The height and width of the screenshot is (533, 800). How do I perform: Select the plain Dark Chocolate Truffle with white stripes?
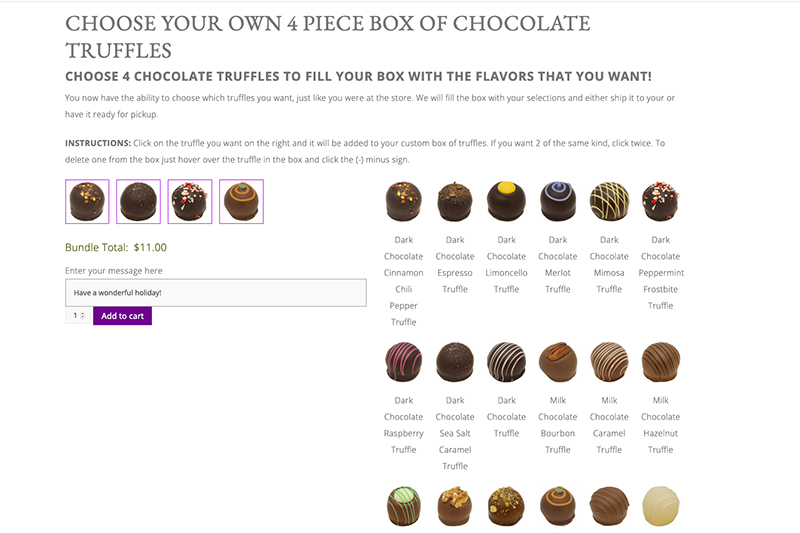[506, 362]
